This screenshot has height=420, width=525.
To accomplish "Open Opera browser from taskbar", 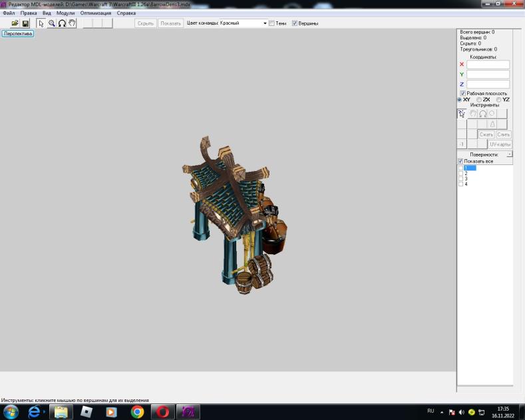I will point(162,411).
